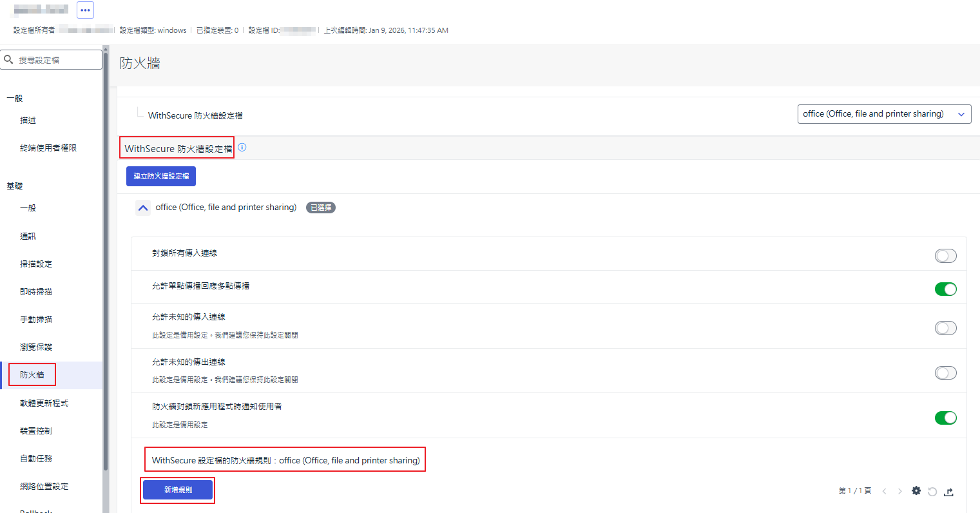Viewport: 980px width, 513px height.
Task: Open 手動掃描 settings
Action: 36,320
